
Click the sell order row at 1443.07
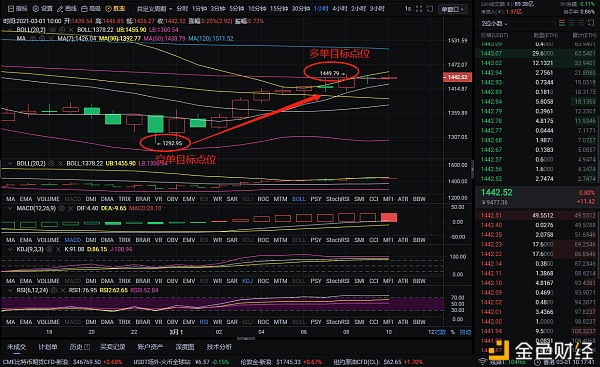click(538, 53)
